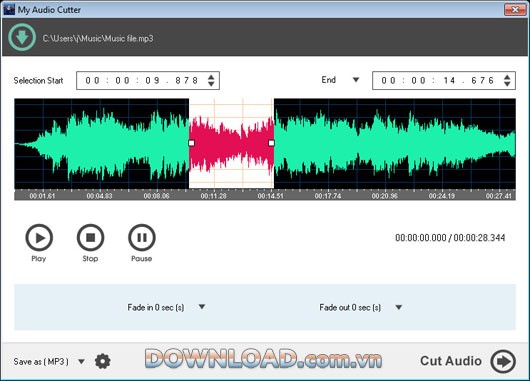
Task: Click the End time input field
Action: click(444, 80)
